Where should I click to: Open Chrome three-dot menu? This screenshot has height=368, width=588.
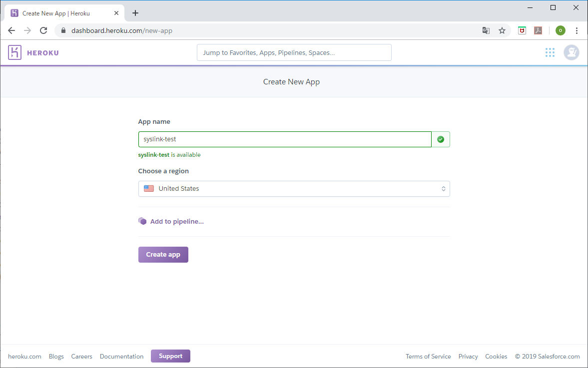click(577, 31)
